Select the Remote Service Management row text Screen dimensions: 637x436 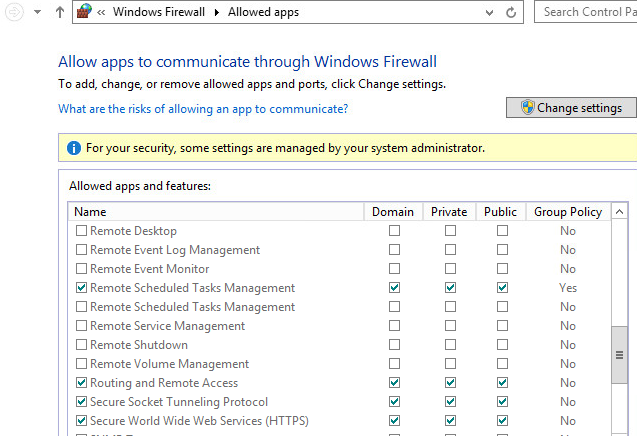(167, 326)
